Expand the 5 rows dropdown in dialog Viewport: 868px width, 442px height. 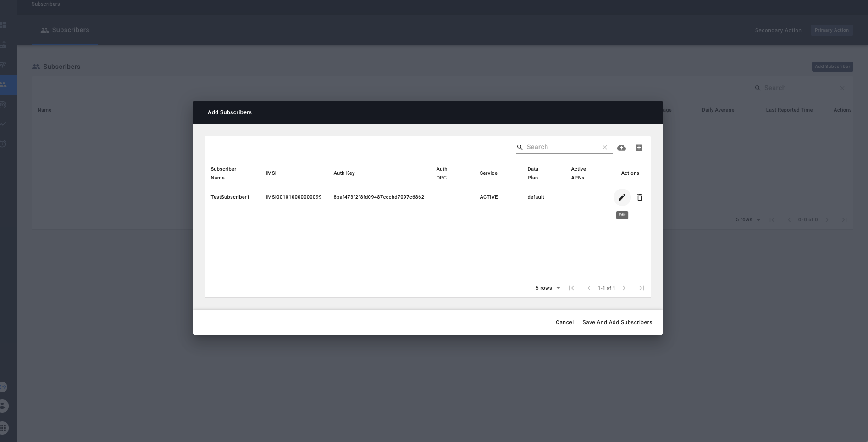pos(548,288)
